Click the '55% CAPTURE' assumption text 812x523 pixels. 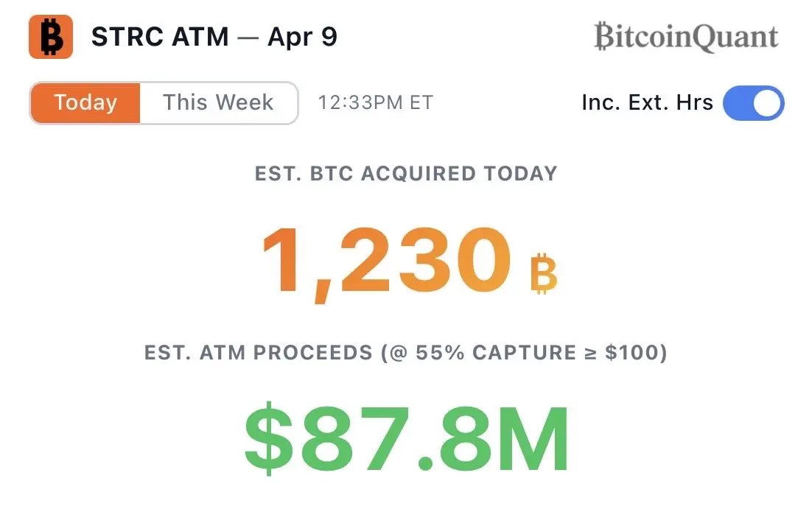coord(495,353)
